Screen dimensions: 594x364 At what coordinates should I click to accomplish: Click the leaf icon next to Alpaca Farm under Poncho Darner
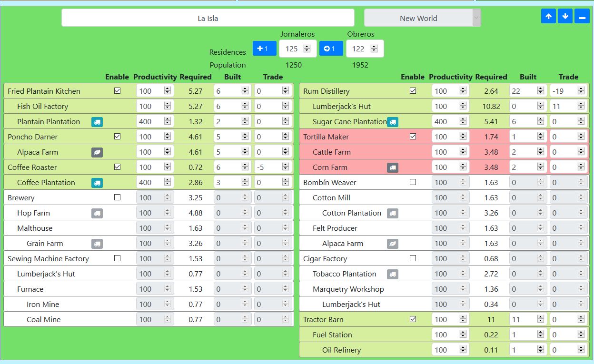coord(97,152)
